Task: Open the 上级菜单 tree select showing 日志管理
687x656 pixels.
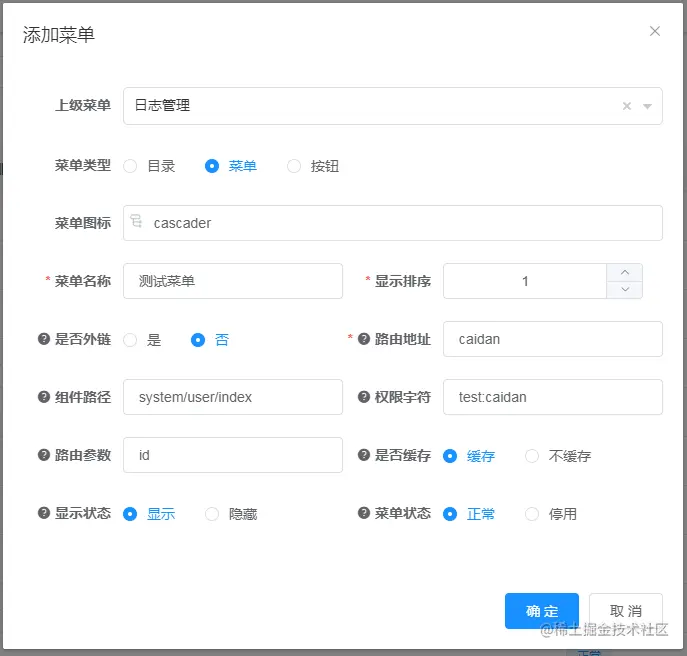Action: coord(393,106)
